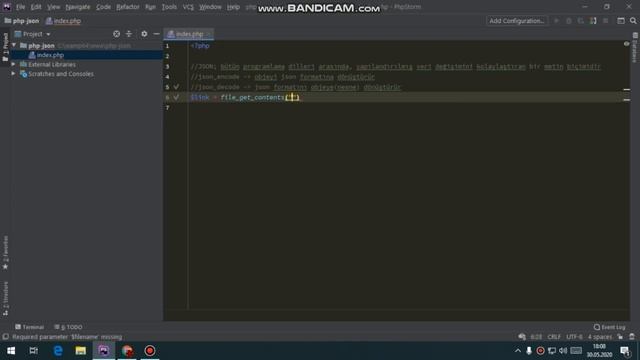Click the error stripe marker for line 6
This screenshot has height=360, width=640.
pyautogui.click(x=627, y=100)
